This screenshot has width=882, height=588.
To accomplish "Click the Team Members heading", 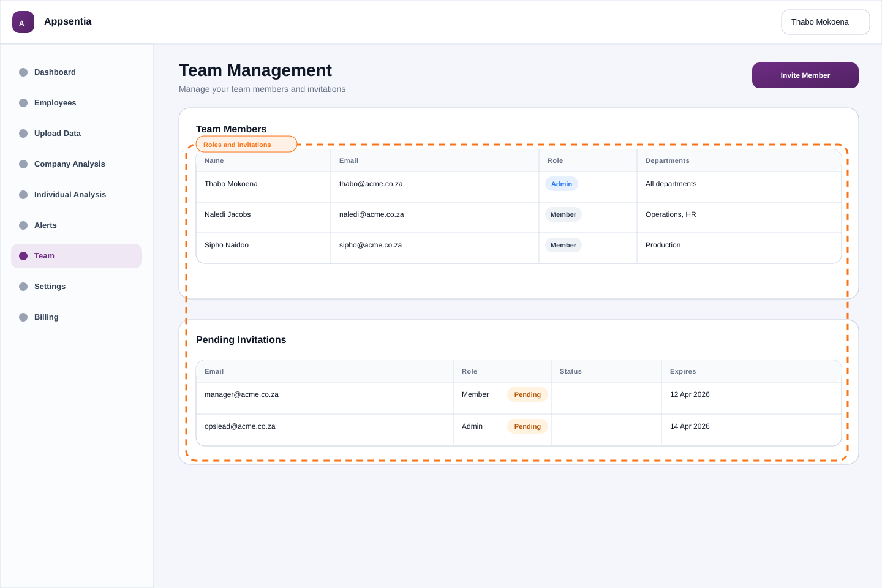I will click(x=232, y=129).
